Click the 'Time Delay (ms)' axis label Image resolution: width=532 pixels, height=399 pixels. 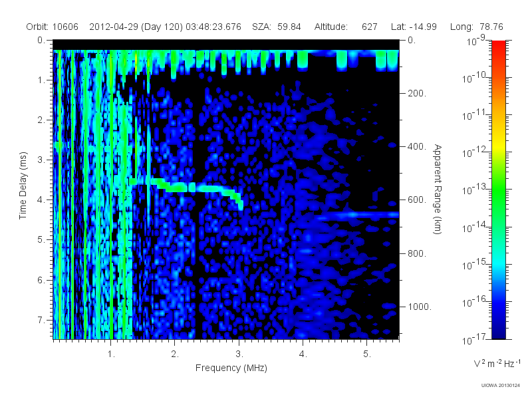coord(23,186)
